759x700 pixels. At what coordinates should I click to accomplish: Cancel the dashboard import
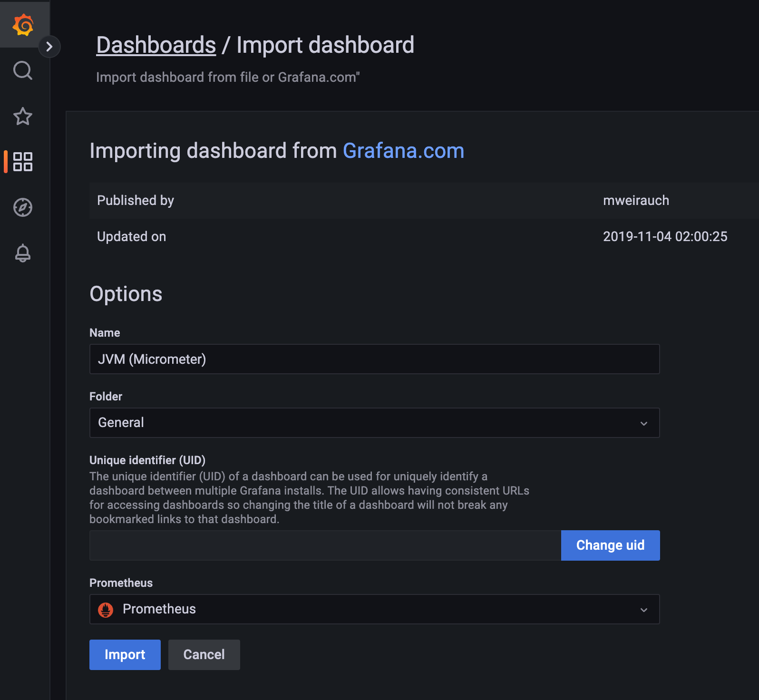[x=204, y=655]
